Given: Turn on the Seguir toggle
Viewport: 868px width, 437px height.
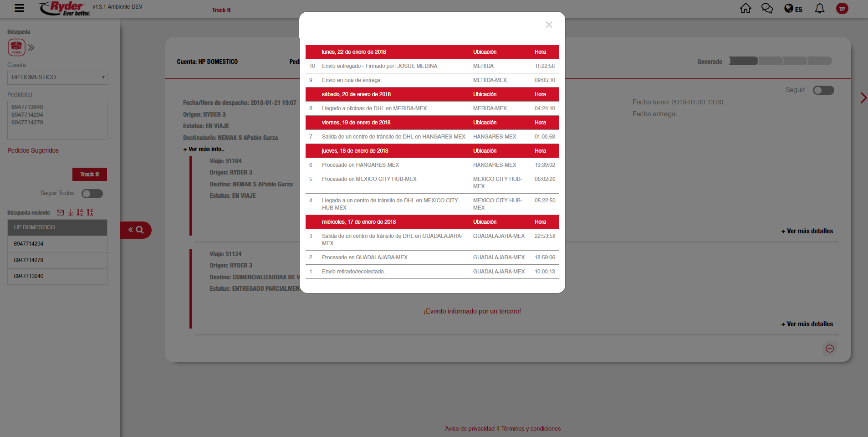Looking at the screenshot, I should pyautogui.click(x=823, y=90).
